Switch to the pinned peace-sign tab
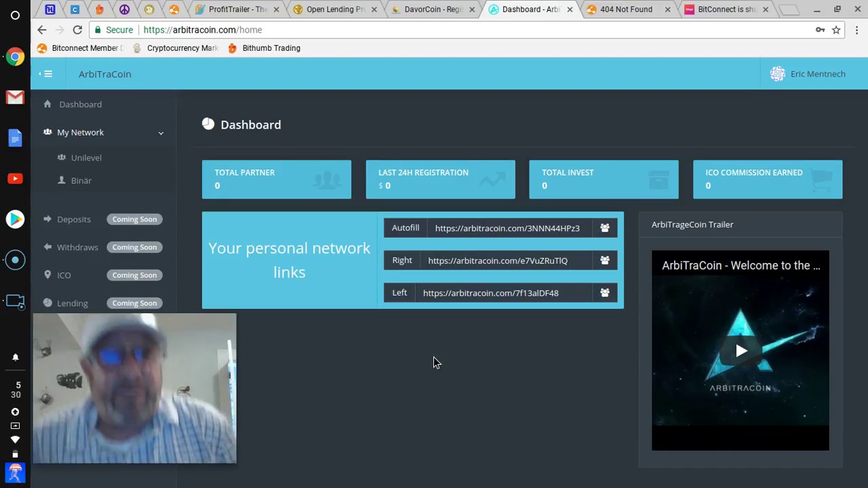 (x=124, y=9)
